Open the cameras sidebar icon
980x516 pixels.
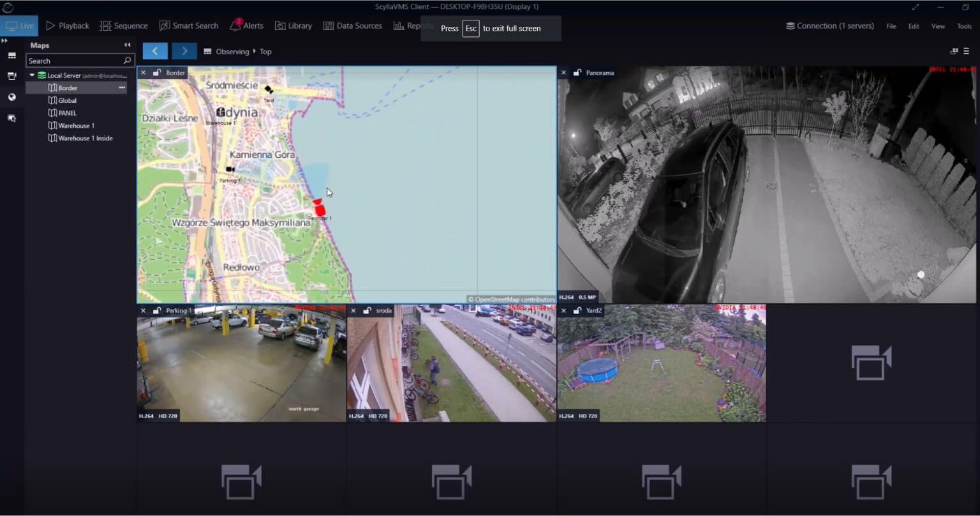click(x=11, y=76)
